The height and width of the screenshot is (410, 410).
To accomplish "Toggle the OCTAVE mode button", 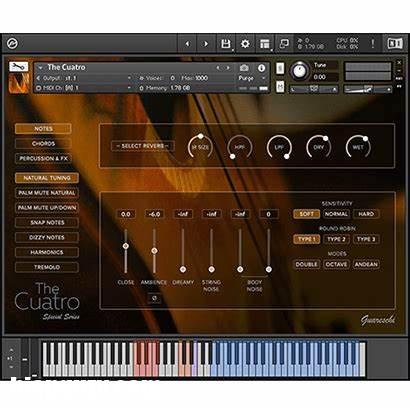I will tap(336, 264).
